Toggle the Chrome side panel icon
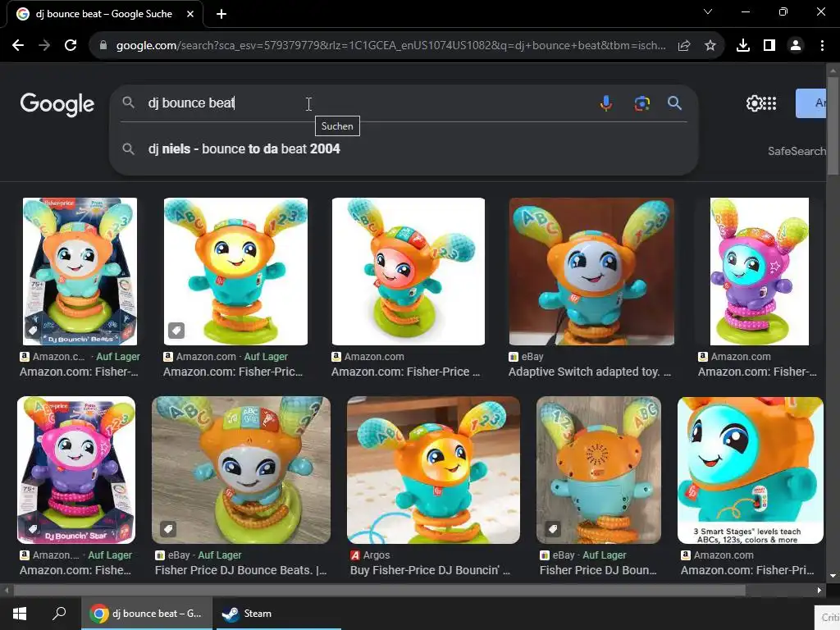Image resolution: width=840 pixels, height=630 pixels. coord(769,46)
